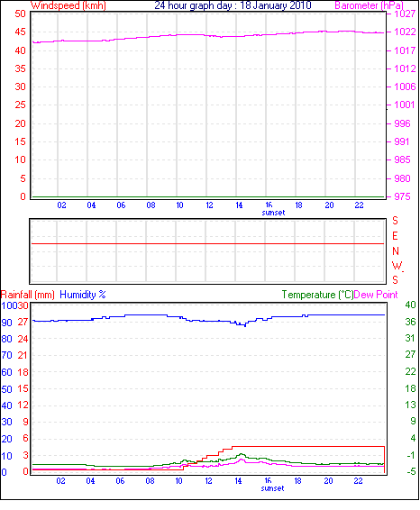Click hour 12 on top graph axis
The width and height of the screenshot is (420, 510).
(209, 205)
